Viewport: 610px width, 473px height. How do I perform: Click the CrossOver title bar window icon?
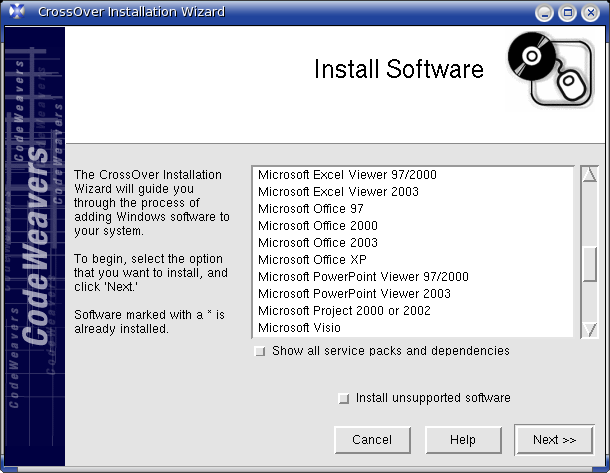tap(17, 11)
